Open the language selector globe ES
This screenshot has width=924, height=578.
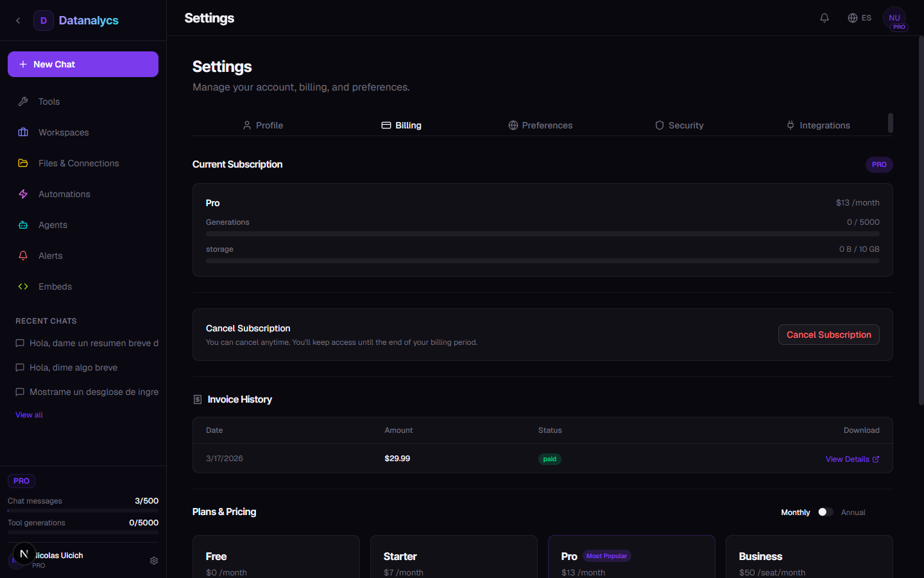coord(859,18)
